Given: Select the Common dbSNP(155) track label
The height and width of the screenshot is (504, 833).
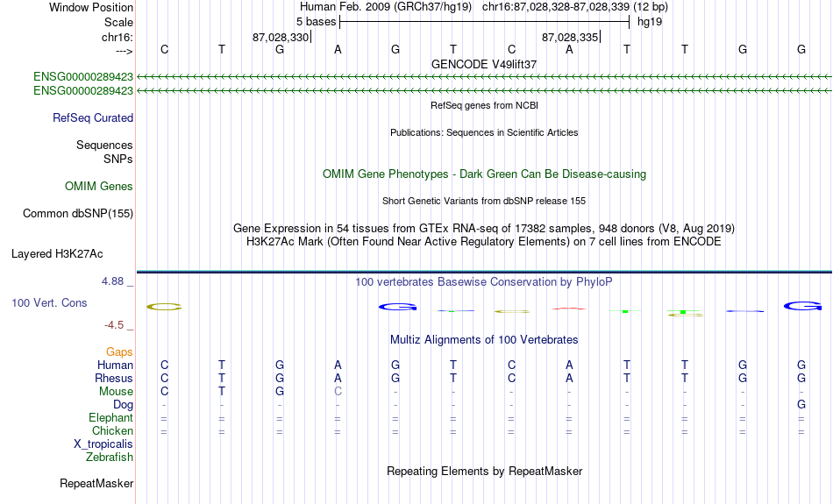Looking at the screenshot, I should 77,214.
